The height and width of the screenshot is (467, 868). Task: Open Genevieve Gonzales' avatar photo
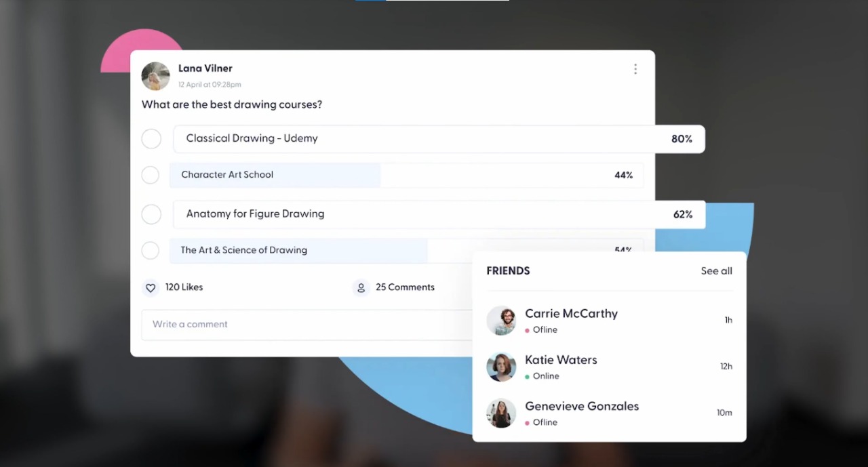[501, 413]
